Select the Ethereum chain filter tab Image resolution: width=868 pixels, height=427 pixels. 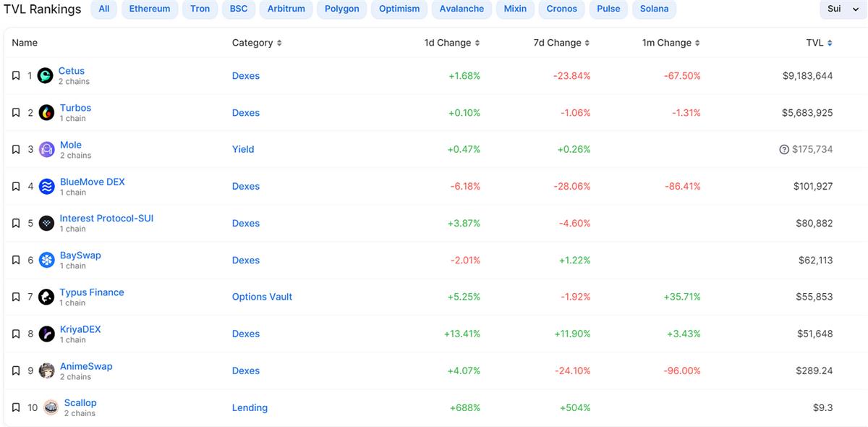(150, 9)
